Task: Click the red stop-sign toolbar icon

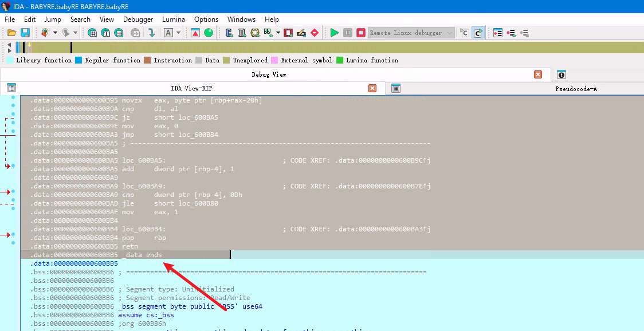Action: (x=314, y=33)
